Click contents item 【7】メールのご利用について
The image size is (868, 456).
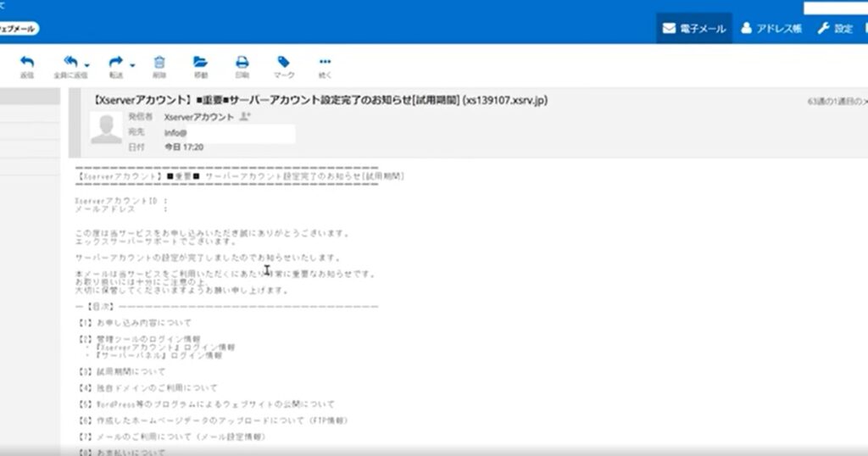click(171, 437)
